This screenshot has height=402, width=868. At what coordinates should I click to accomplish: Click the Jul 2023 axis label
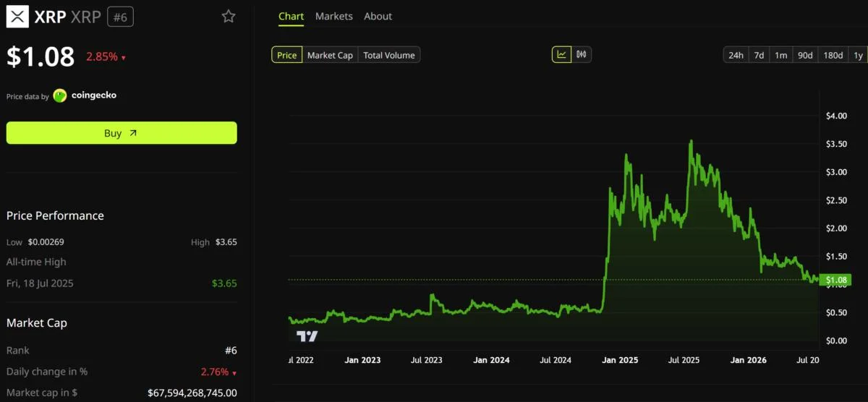tap(427, 359)
